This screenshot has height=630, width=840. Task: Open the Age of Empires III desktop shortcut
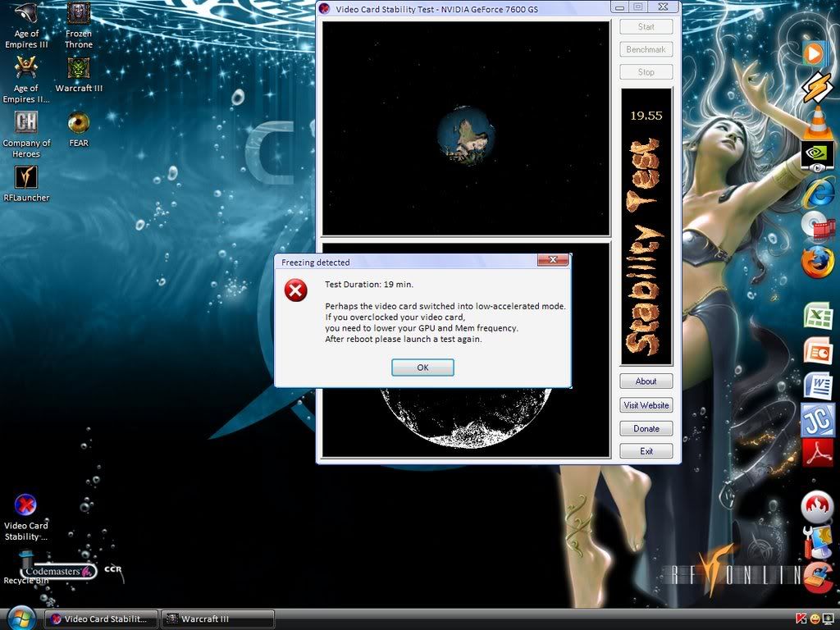coord(26,25)
